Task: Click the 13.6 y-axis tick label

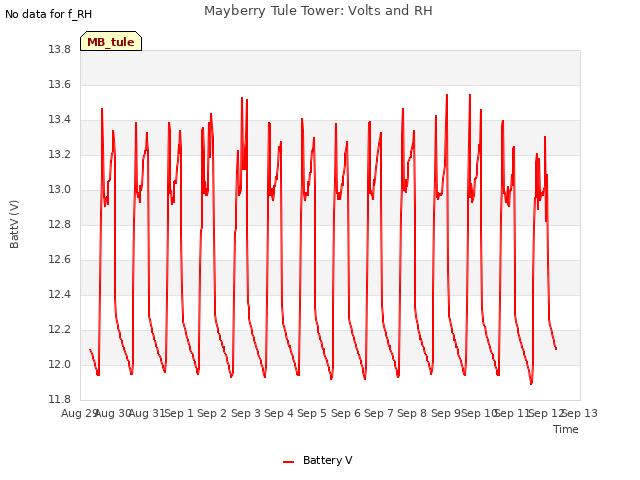Action: (60, 84)
